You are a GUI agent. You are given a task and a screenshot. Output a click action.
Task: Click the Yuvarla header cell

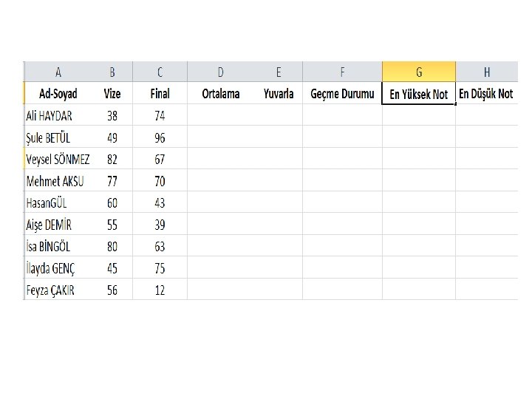click(x=279, y=93)
